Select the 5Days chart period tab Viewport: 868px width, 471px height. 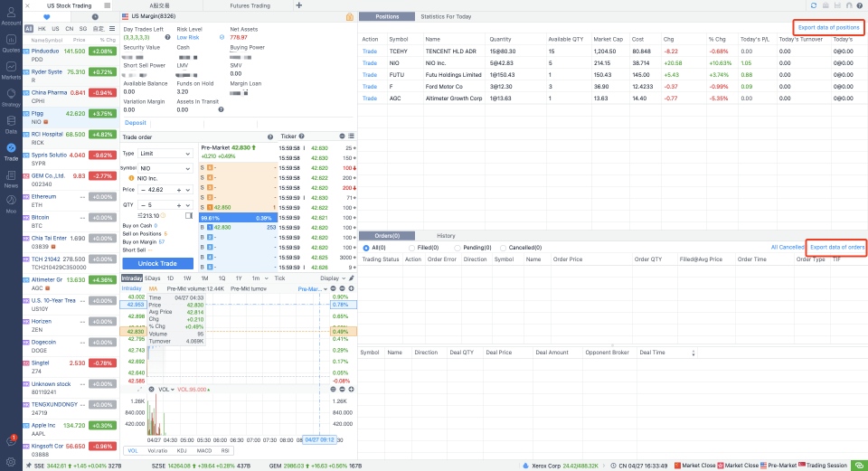pyautogui.click(x=152, y=278)
